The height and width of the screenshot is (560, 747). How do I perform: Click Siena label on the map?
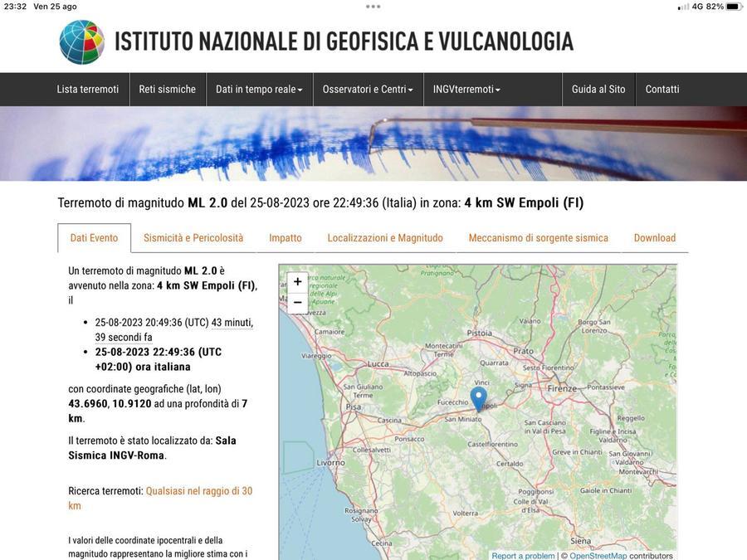coord(581,540)
